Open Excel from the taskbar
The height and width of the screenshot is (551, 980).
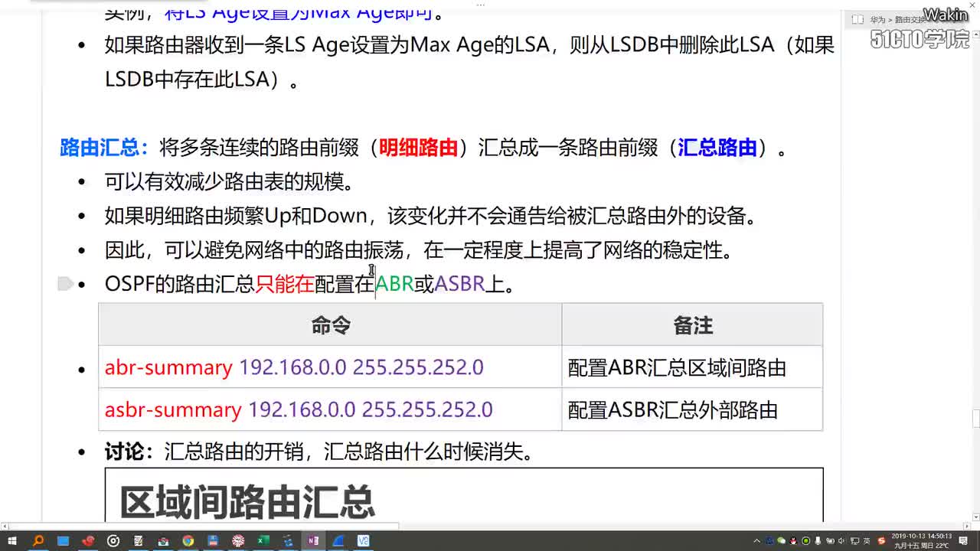(263, 541)
